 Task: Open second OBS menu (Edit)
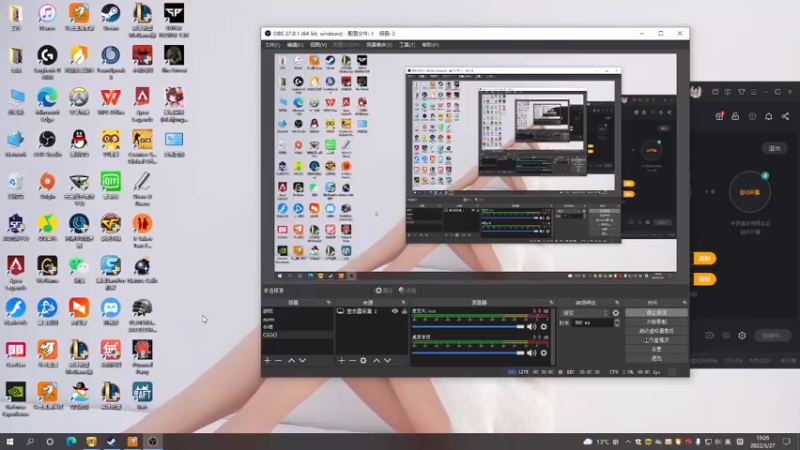294,45
